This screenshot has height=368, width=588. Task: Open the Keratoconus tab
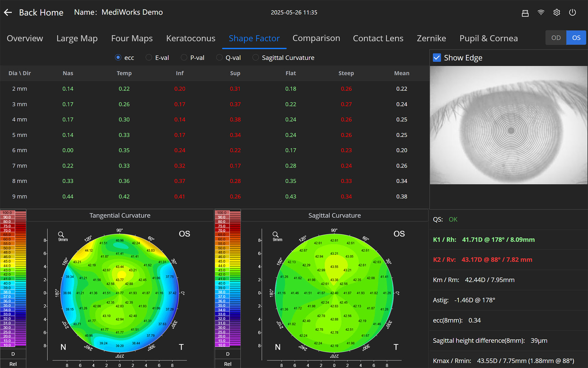click(x=190, y=38)
